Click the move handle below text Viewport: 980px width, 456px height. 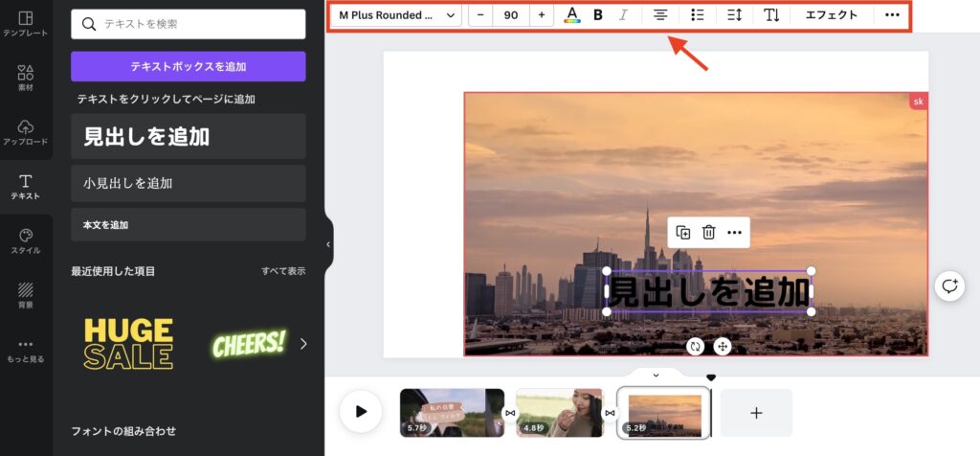723,346
